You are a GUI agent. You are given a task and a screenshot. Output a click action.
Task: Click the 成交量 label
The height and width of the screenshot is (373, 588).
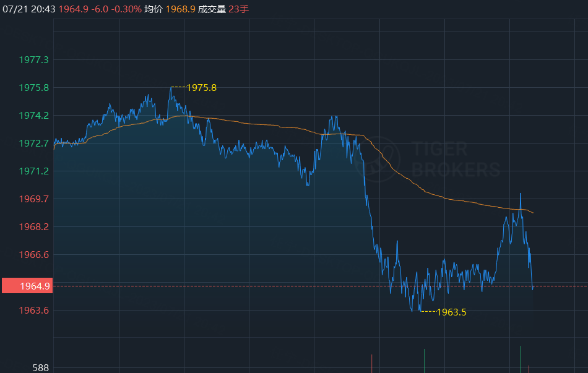point(212,9)
